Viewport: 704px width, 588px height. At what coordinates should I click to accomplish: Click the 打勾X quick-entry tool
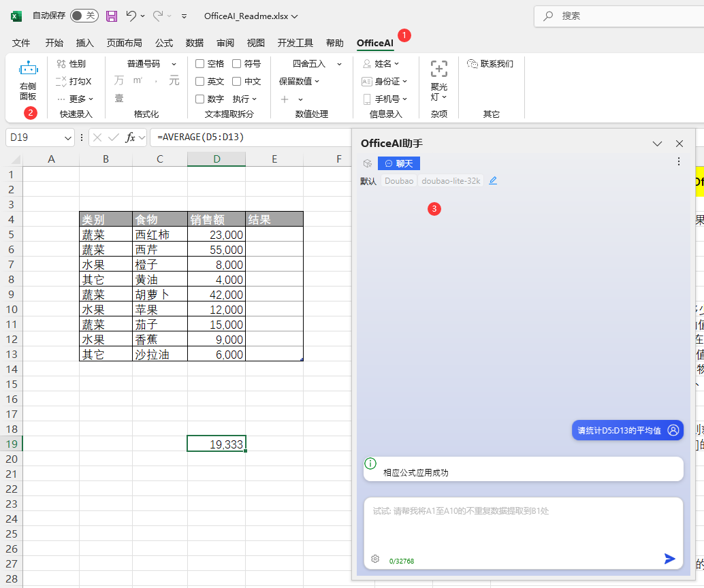coord(74,81)
